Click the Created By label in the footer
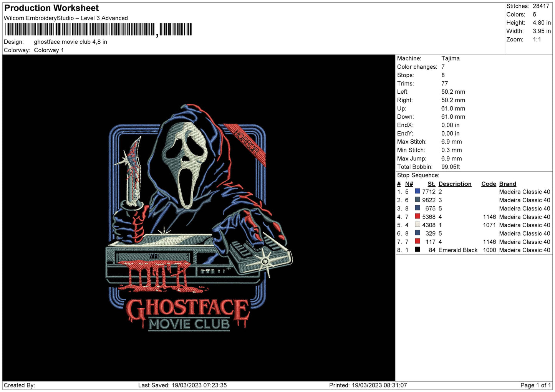The height and width of the screenshot is (392, 555). pos(19,385)
